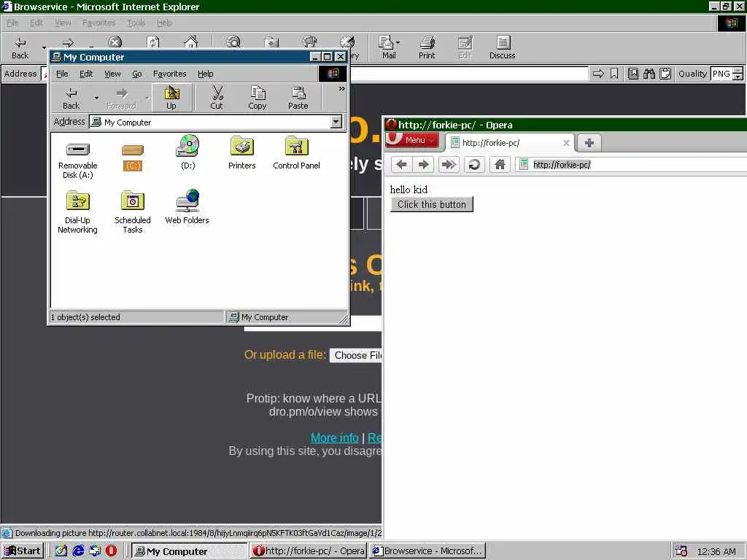Screen dimensions: 747x560
Task: Open Go menu in My Computer
Action: (x=137, y=74)
